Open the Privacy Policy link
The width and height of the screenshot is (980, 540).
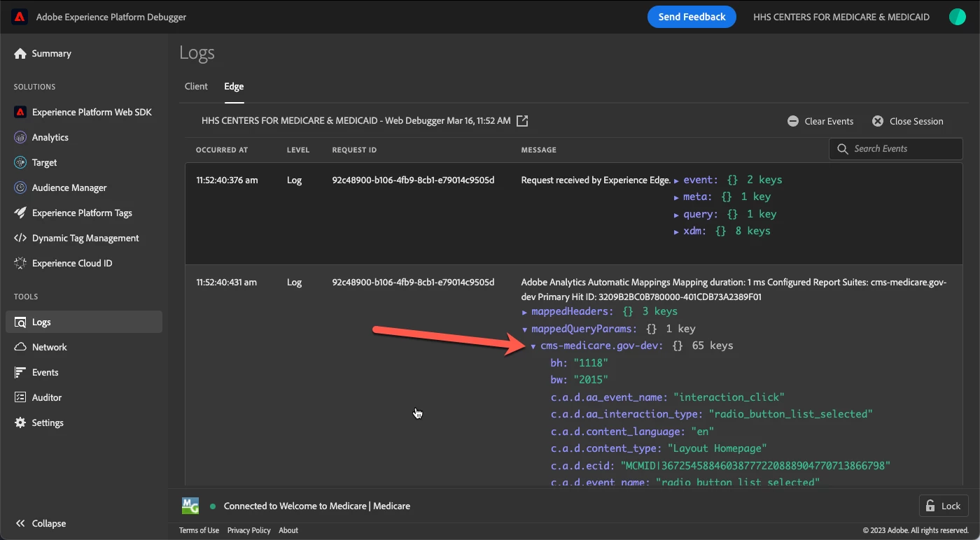click(x=249, y=530)
